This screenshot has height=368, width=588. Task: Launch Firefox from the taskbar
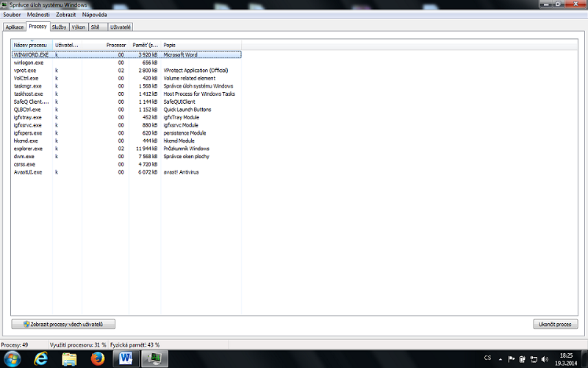pos(98,358)
